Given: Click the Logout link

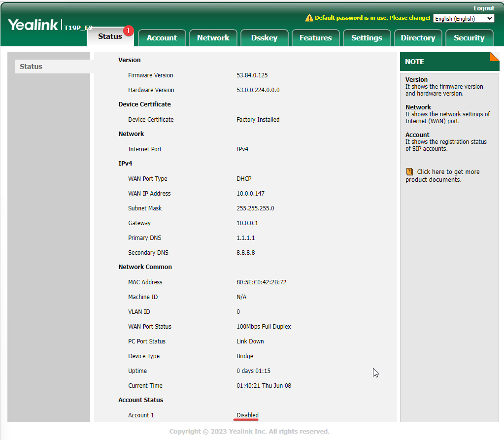Looking at the screenshot, I should [x=484, y=8].
